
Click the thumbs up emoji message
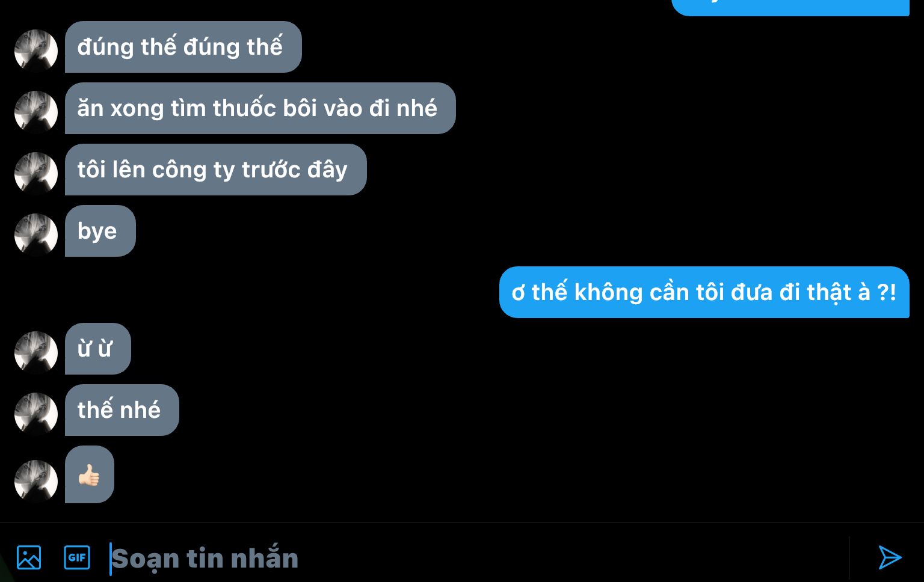coord(90,474)
